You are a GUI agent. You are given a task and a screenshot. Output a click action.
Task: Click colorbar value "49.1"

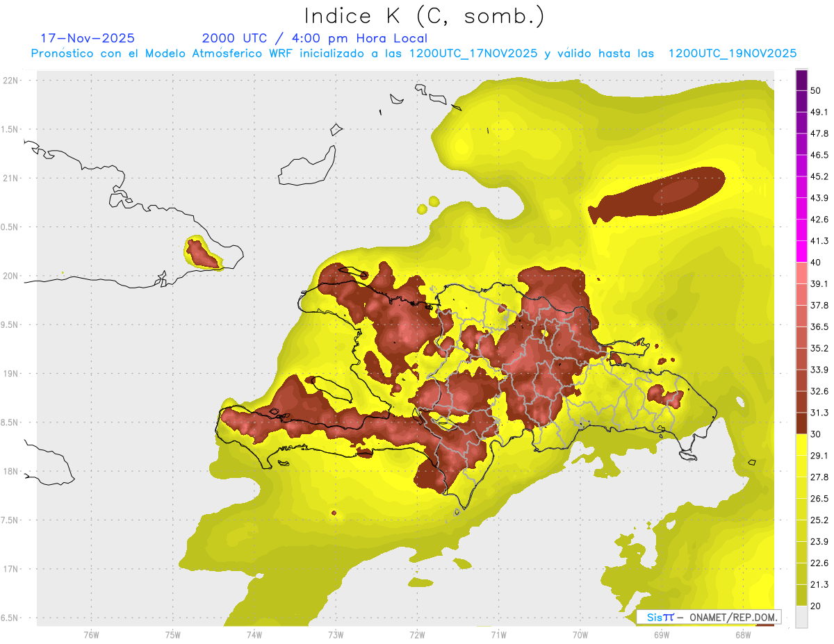pos(819,112)
